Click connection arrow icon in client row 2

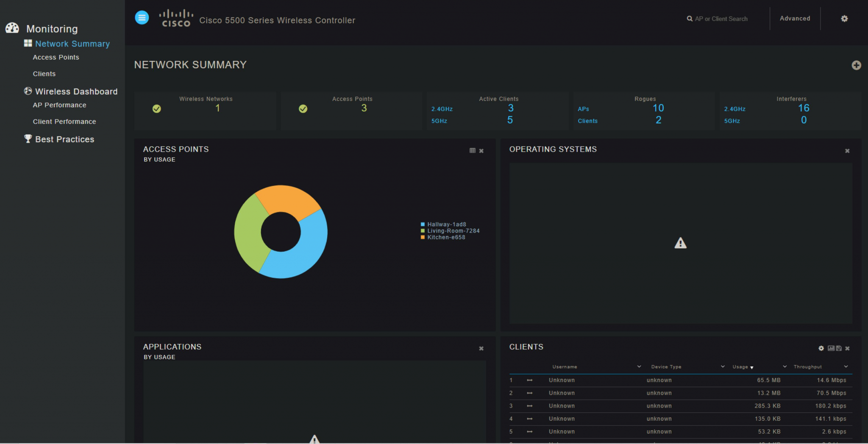point(529,393)
